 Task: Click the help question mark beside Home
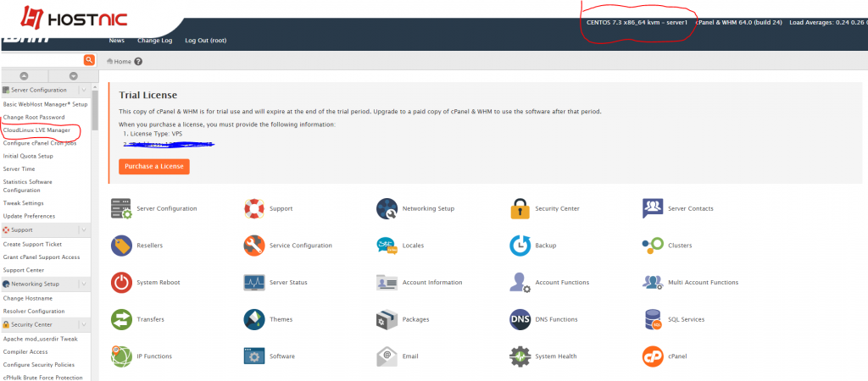click(138, 61)
